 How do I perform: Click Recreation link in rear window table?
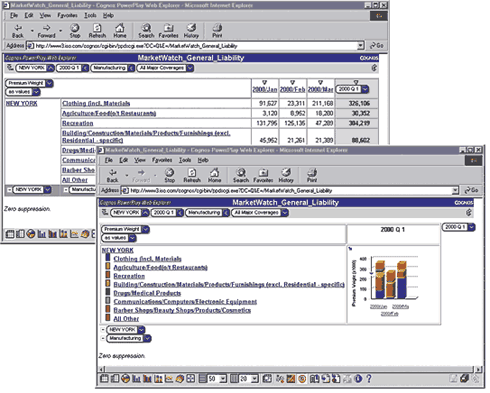(x=78, y=123)
